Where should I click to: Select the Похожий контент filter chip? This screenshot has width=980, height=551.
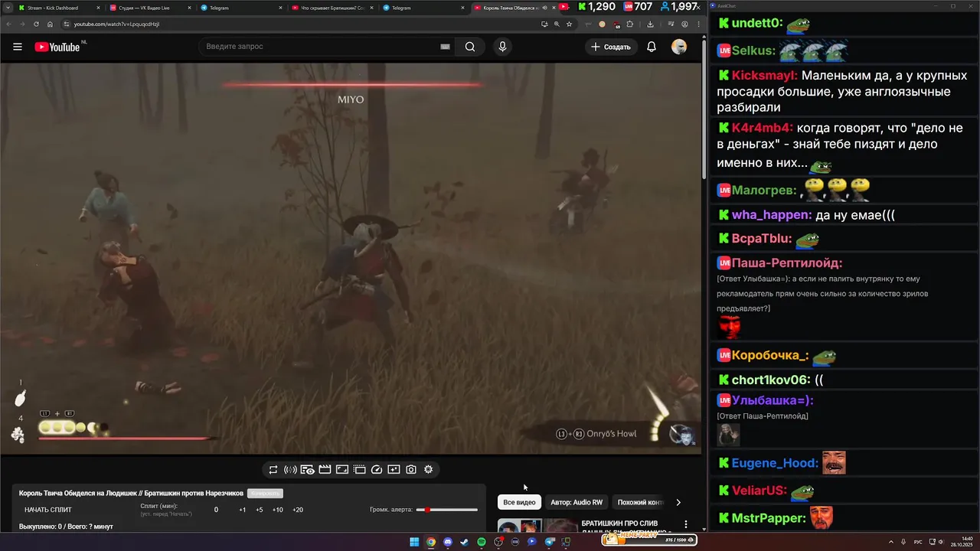point(640,502)
